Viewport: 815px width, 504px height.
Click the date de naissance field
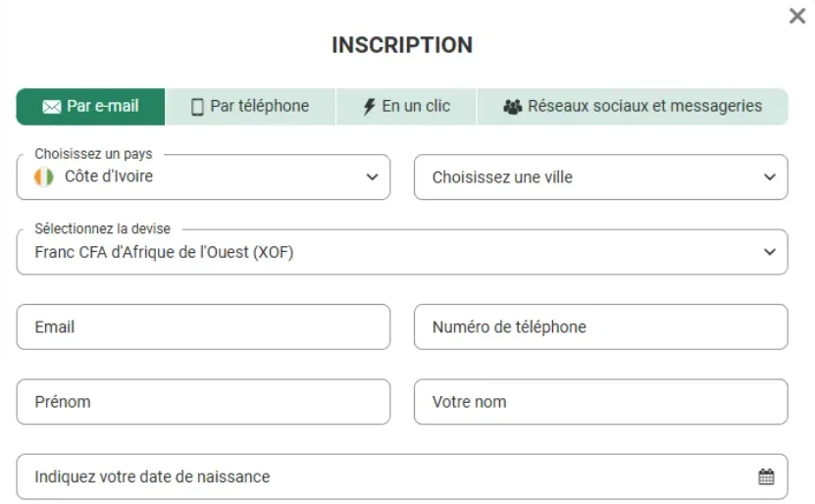[x=402, y=477]
